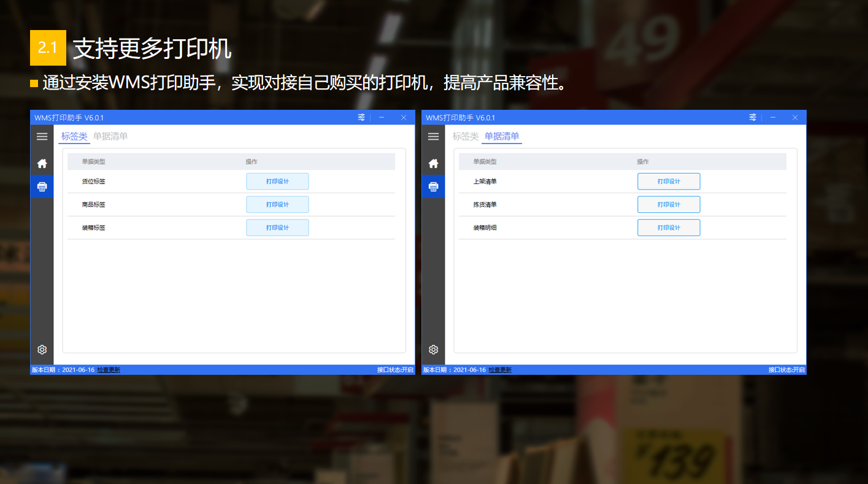This screenshot has height=484, width=868.
Task: Click 打印设计 button for 装箱标签
Action: coord(277,228)
